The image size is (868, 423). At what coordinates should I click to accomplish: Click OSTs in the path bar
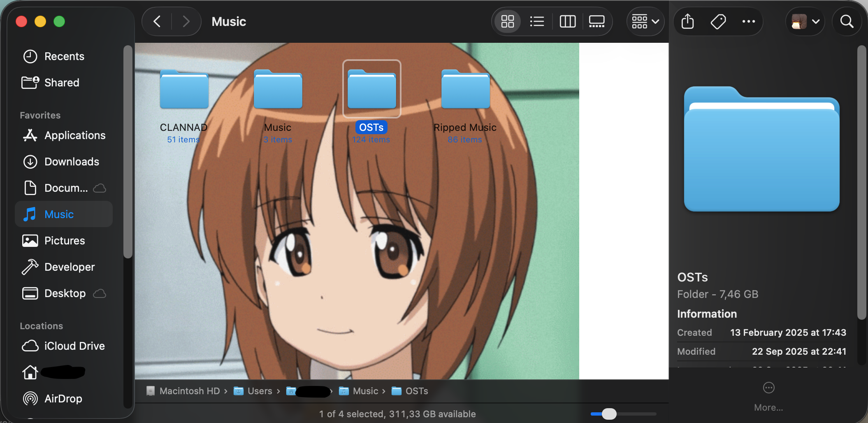(x=410, y=391)
